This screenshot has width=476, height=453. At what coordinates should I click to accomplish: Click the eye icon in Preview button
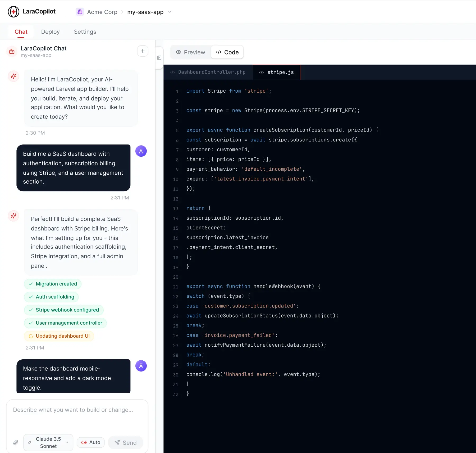(178, 52)
